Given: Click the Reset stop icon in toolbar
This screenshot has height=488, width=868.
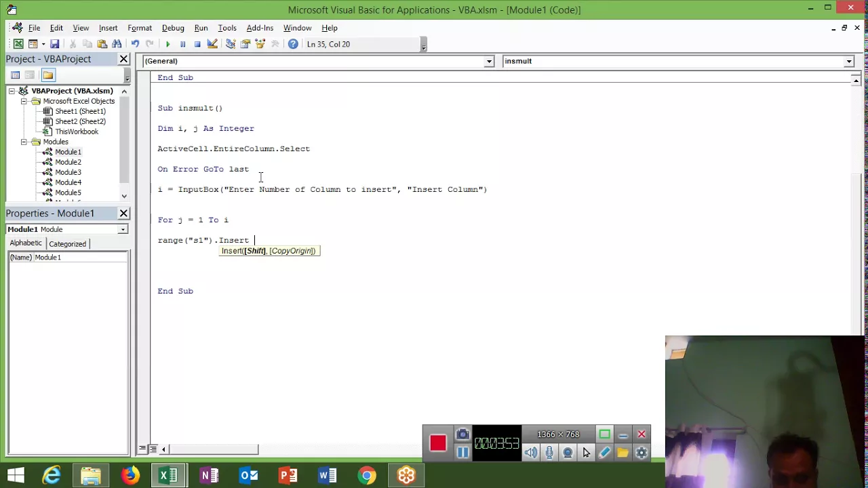Looking at the screenshot, I should 197,44.
